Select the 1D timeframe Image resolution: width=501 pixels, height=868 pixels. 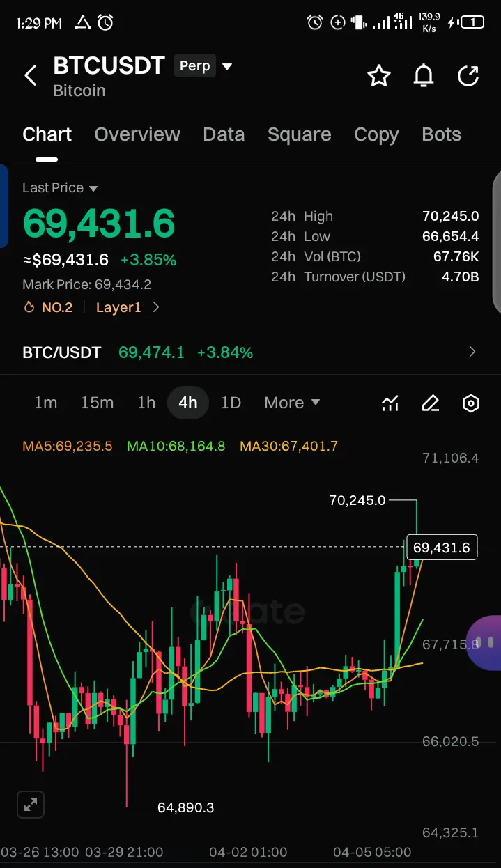click(231, 403)
